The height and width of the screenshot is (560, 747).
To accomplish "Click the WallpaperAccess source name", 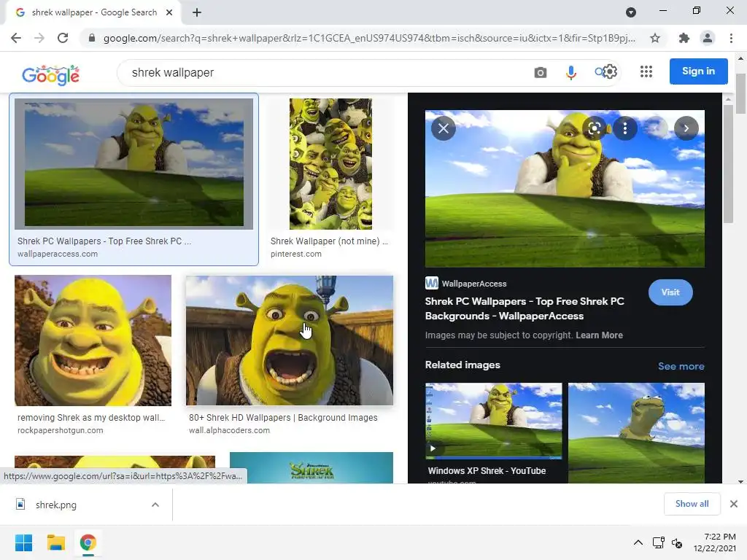I will [x=474, y=284].
